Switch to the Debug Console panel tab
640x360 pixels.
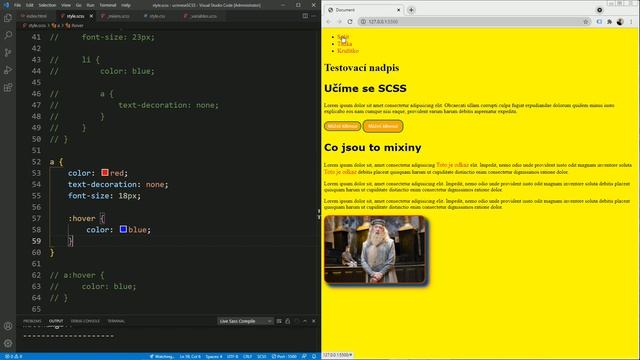(85, 321)
